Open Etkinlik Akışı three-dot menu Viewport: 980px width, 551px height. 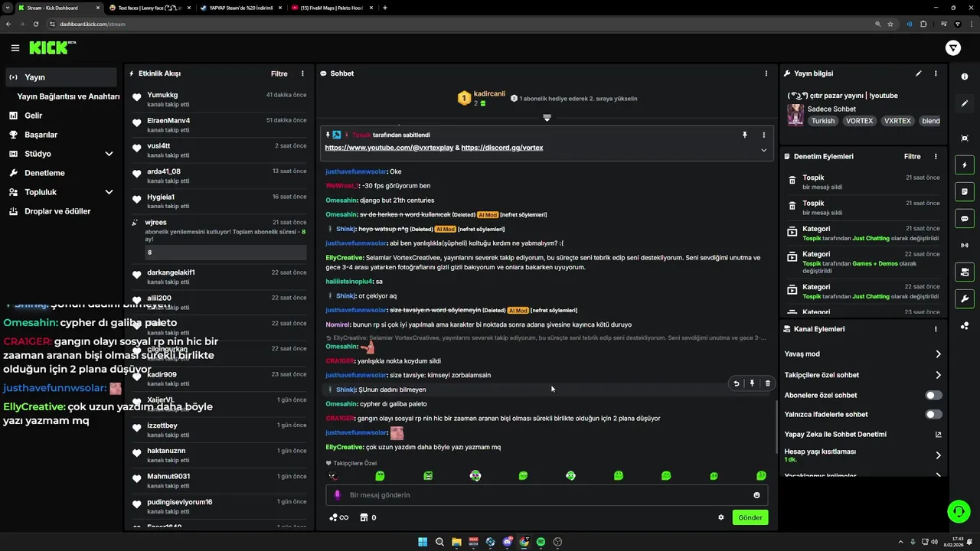302,73
